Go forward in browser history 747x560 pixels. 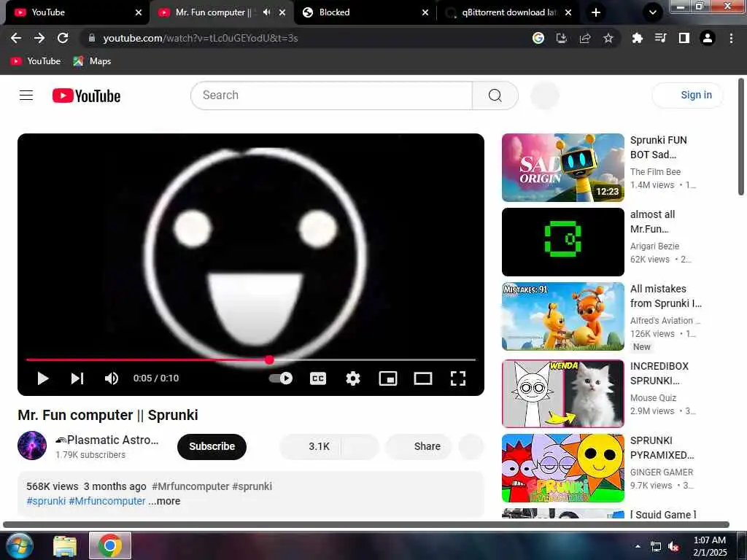(x=39, y=38)
